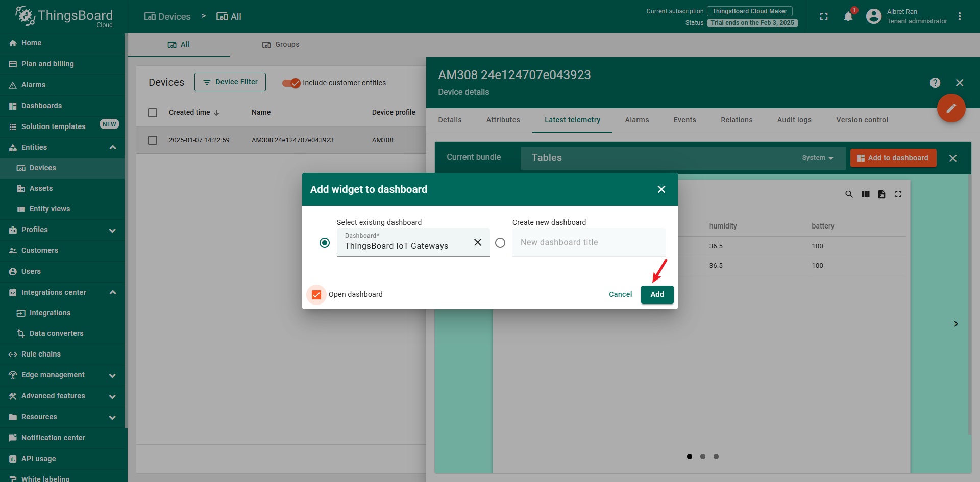
Task: Open Data converters
Action: pos(62,333)
